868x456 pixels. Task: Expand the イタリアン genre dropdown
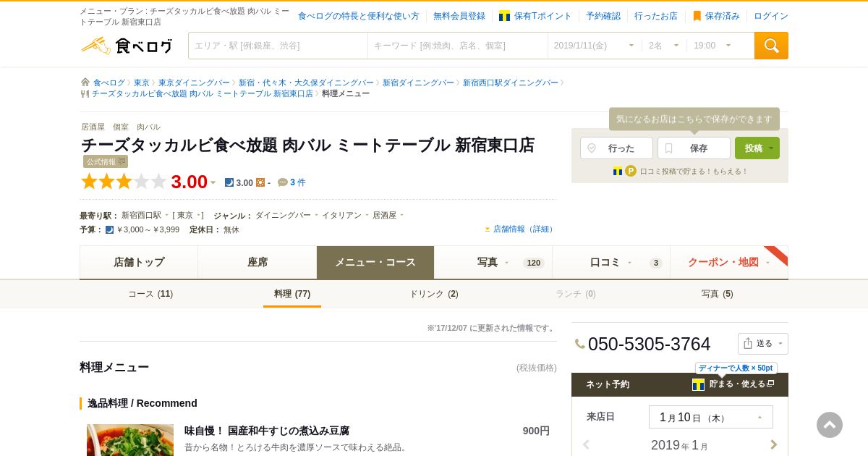pyautogui.click(x=367, y=215)
